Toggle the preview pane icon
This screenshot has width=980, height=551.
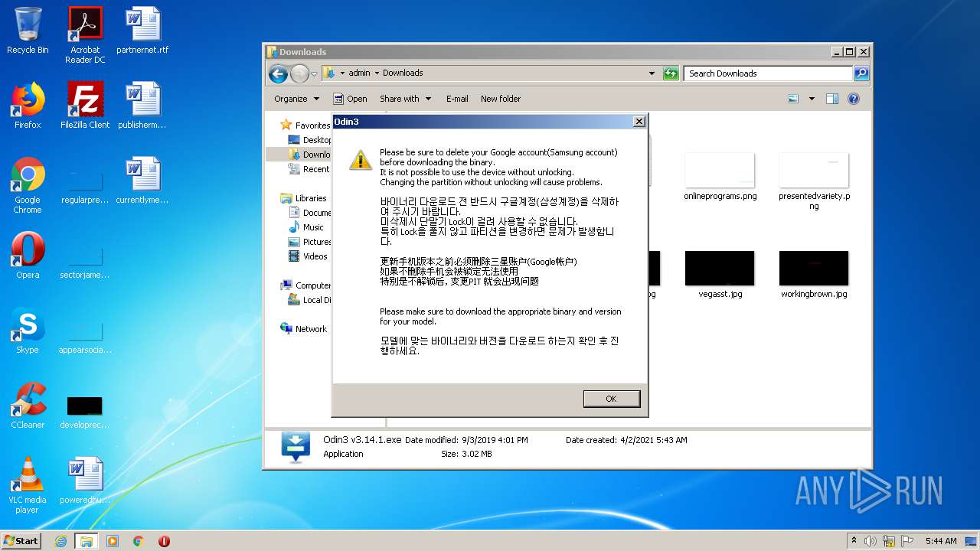click(x=832, y=99)
